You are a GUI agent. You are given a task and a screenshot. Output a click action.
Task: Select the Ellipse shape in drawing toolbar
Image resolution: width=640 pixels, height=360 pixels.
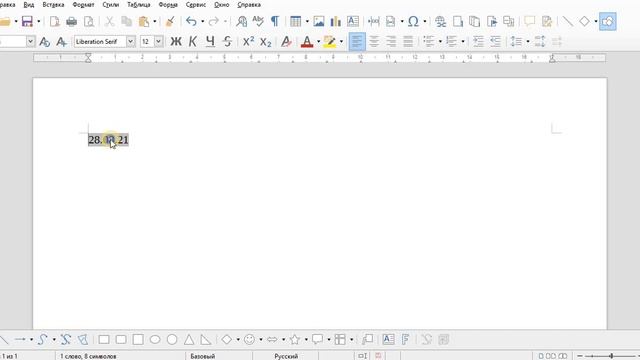point(155,339)
